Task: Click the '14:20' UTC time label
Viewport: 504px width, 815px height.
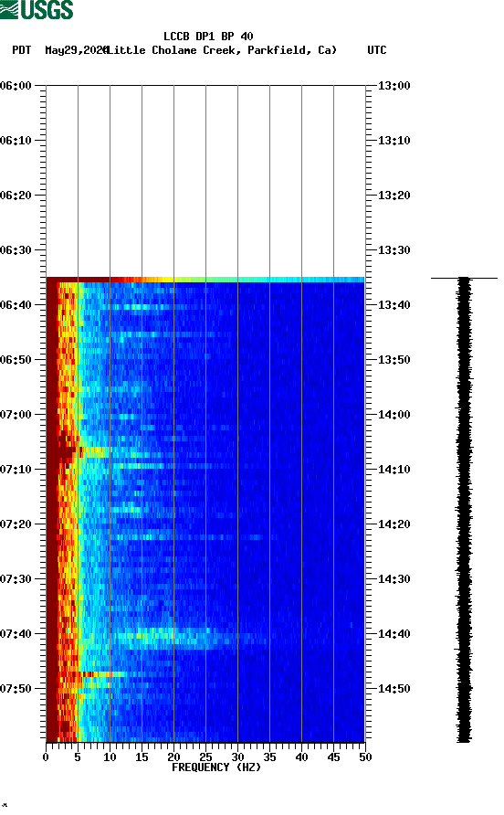Action: pyautogui.click(x=394, y=524)
